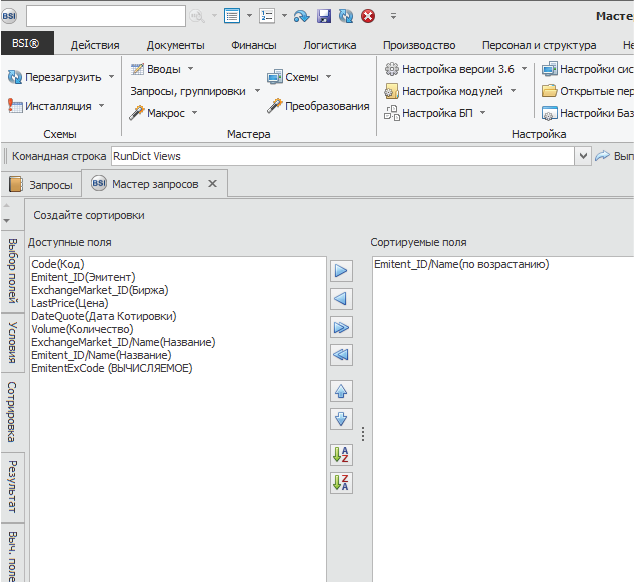Move all fields to sortable list

(342, 327)
